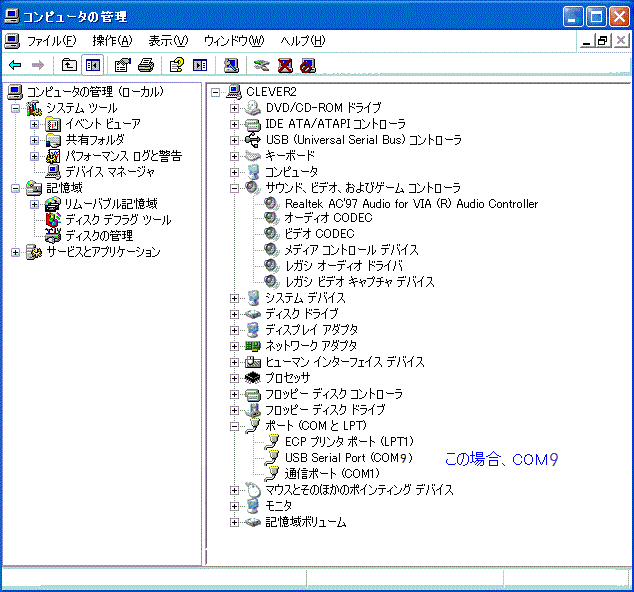Image resolution: width=634 pixels, height=592 pixels.
Task: Click the フロッピー ディスク コントローラ label
Action: (x=334, y=394)
